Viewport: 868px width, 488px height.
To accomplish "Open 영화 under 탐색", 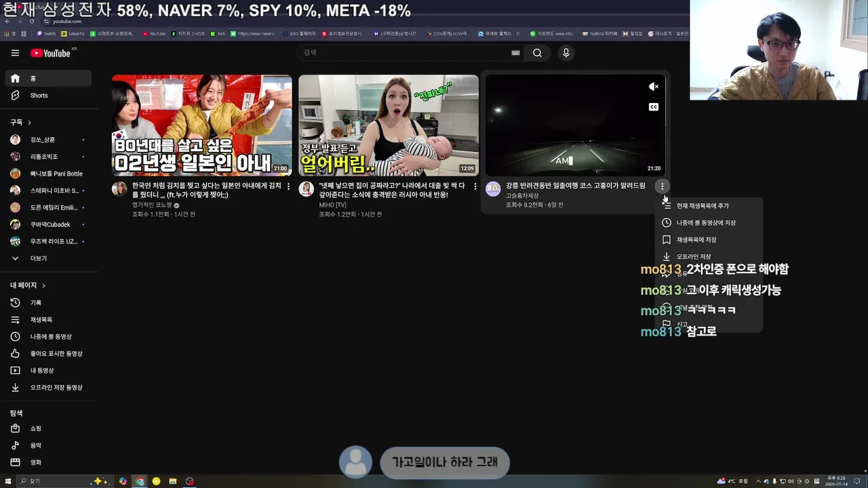I will [47, 462].
